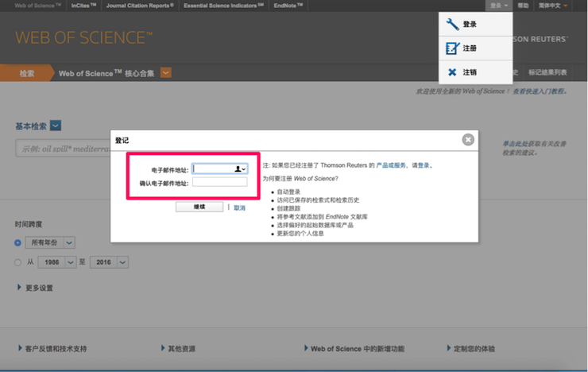Click the 登录 link in dialog note

point(424,165)
